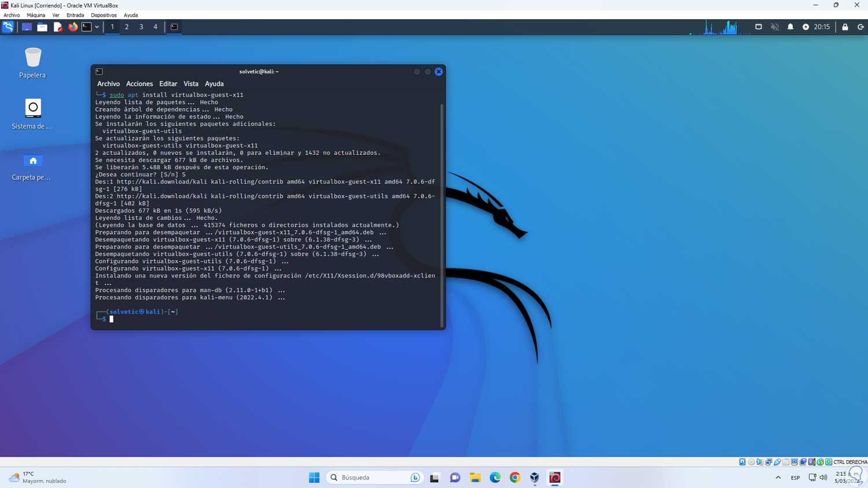Open Task View on Windows taskbar

435,478
